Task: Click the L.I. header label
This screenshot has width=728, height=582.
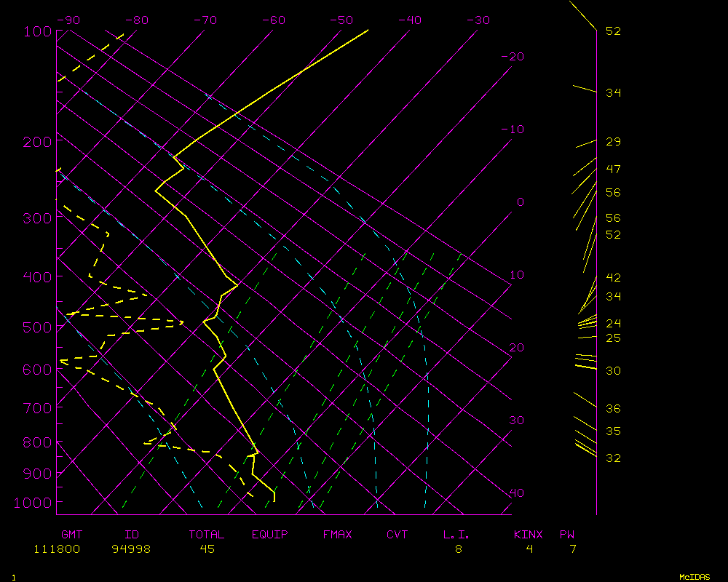Action: click(456, 535)
